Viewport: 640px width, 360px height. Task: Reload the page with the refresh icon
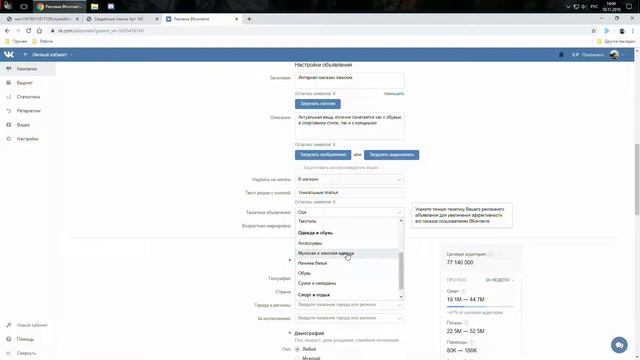[x=29, y=31]
